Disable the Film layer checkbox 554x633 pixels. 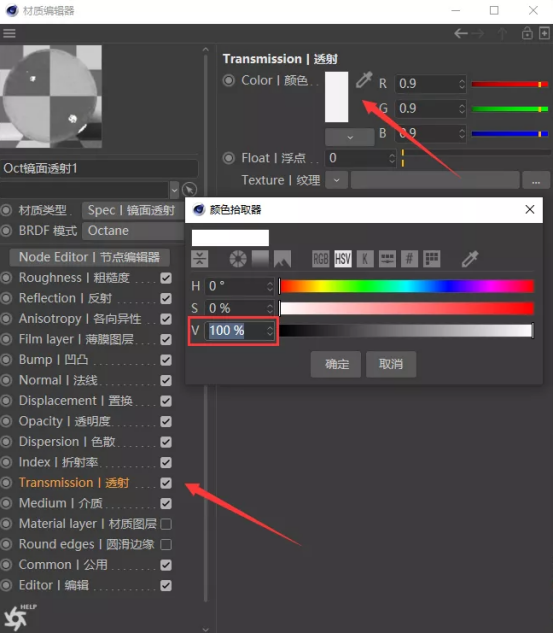click(166, 340)
